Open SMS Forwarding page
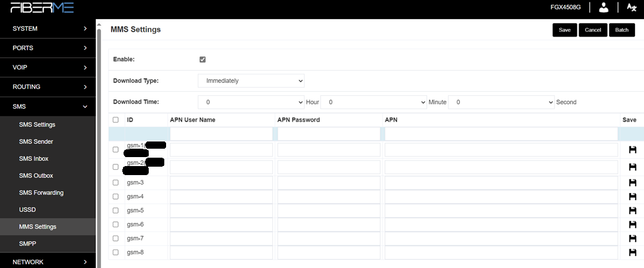 [x=47, y=193]
